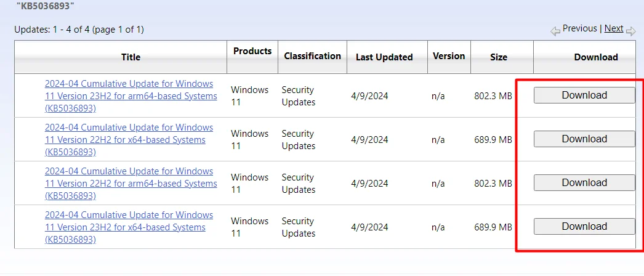Click Windows 11 product in 23H2 arm64 row

pyautogui.click(x=250, y=96)
